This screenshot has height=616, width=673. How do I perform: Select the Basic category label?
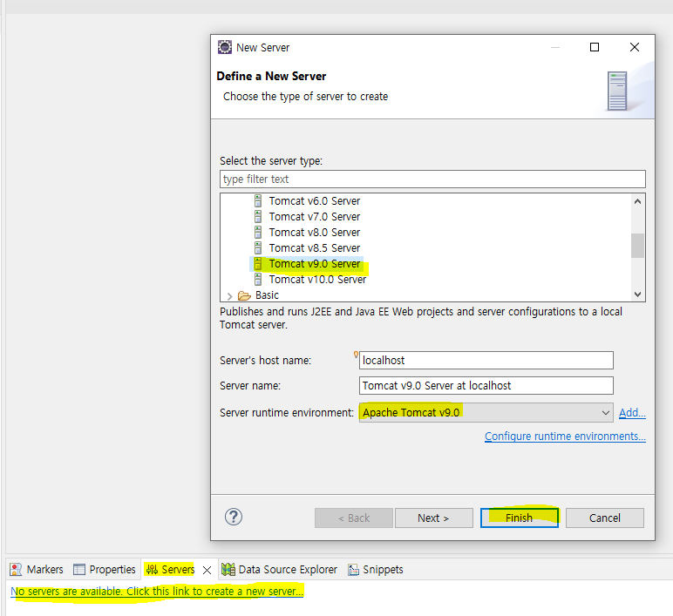click(267, 295)
